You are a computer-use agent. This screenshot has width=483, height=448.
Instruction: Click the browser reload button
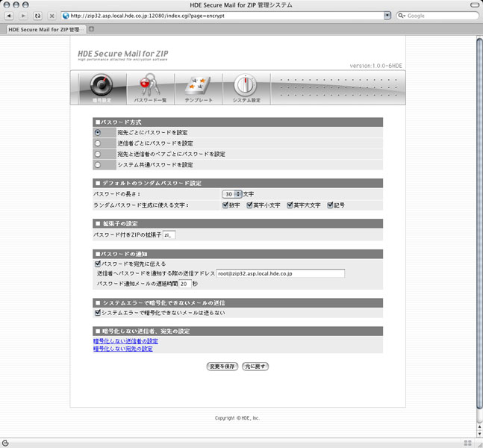(x=37, y=16)
